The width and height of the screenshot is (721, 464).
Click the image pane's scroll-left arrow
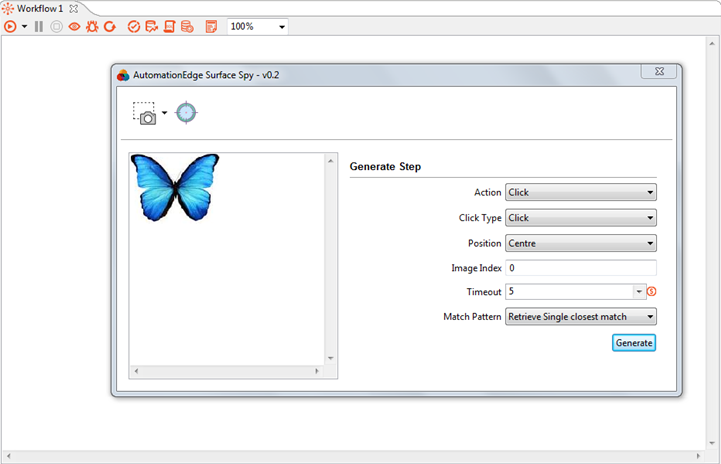click(x=136, y=371)
